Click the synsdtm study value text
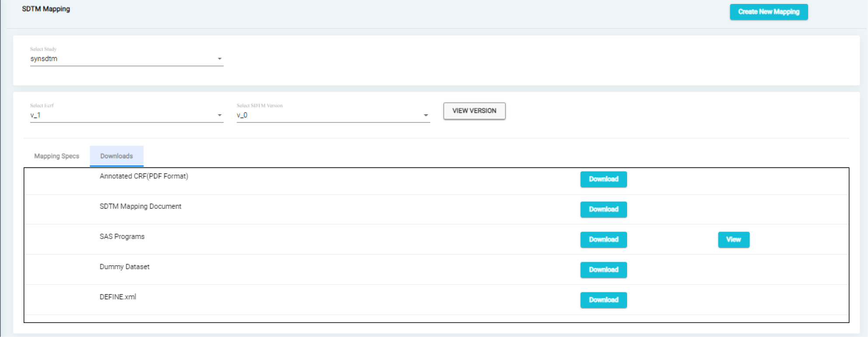This screenshot has height=337, width=868. 44,59
